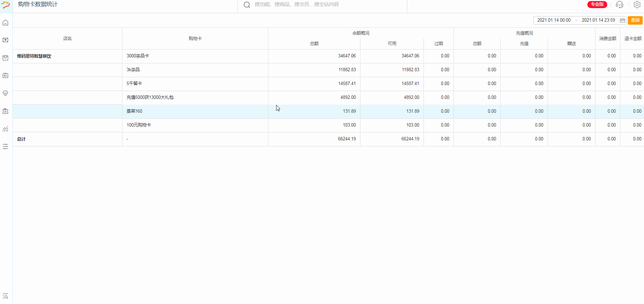This screenshot has height=304, width=644.
Task: Click the customer service headset icon
Action: pyautogui.click(x=619, y=4)
